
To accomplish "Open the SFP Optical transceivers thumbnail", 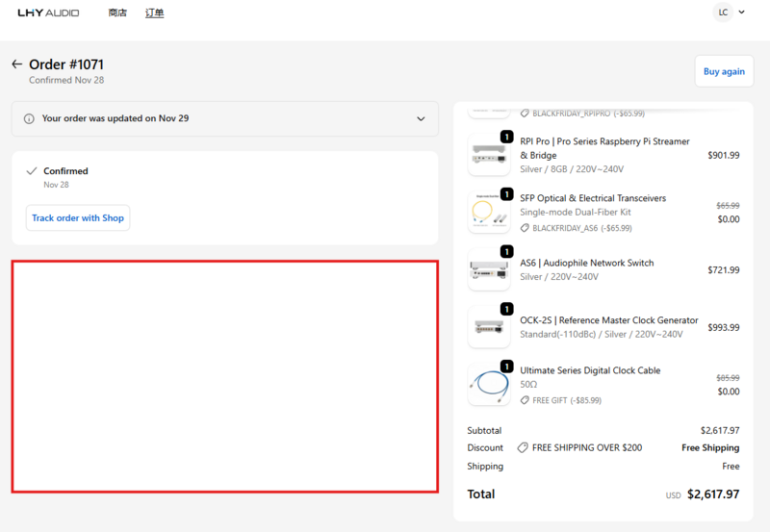I will coord(488,212).
